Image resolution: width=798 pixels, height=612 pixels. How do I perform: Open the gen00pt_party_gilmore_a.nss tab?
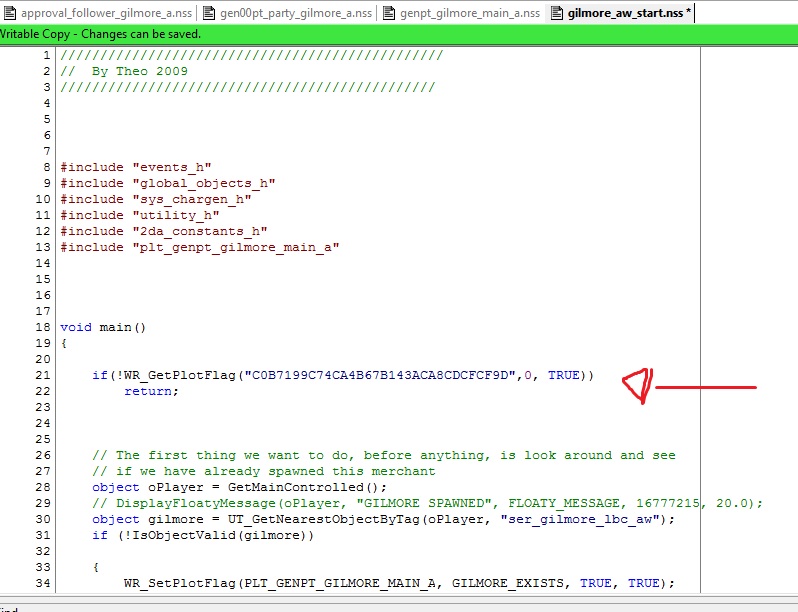[291, 13]
